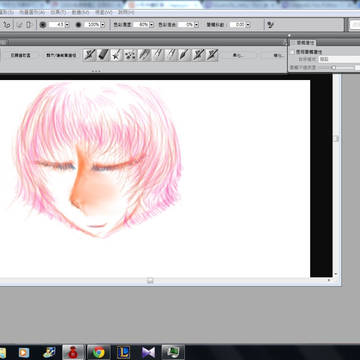Image resolution: width=360 pixels, height=360 pixels.
Task: Click the freehand stroke icon in property bar
Action: click(6, 25)
